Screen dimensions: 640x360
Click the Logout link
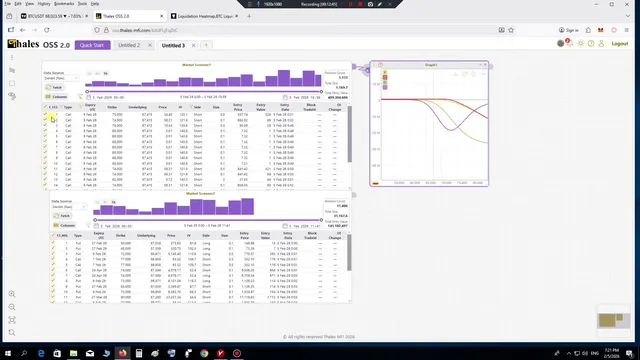pyautogui.click(x=620, y=44)
